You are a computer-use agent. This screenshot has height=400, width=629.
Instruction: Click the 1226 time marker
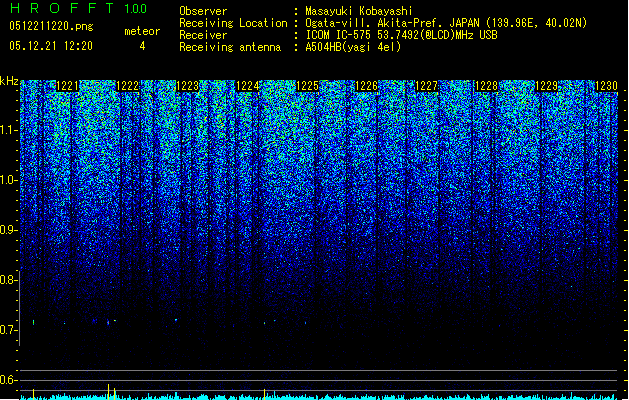(367, 86)
